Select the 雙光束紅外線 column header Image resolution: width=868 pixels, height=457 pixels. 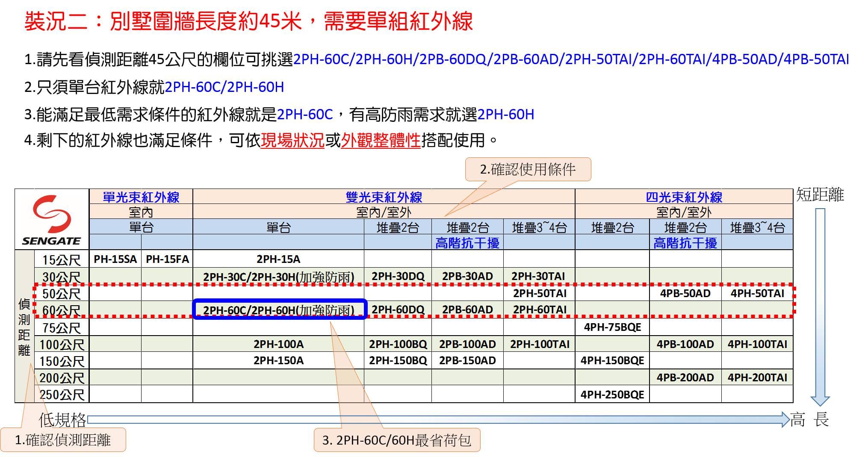384,197
